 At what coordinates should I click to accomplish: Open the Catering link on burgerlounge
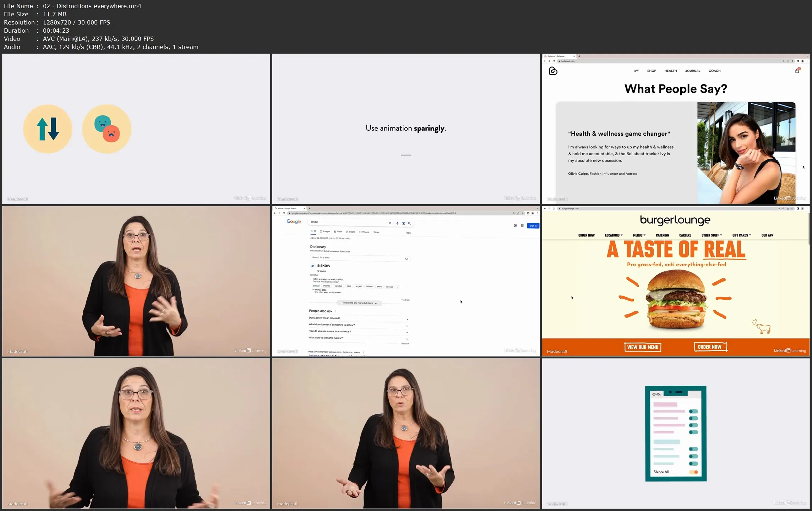pyautogui.click(x=662, y=235)
